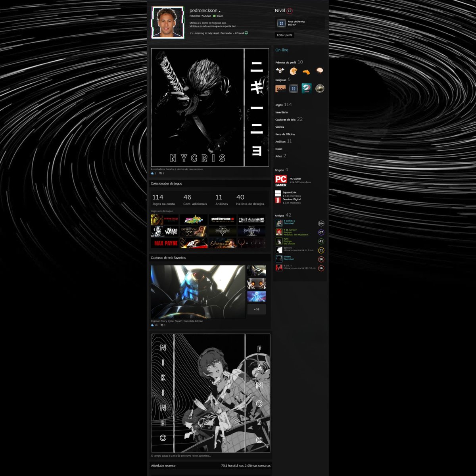Open Persona 5 featured game

(194, 243)
